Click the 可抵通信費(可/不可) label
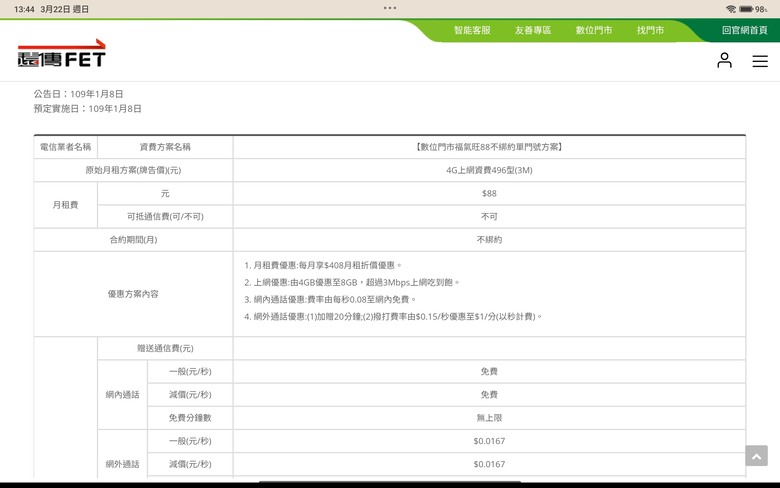The width and height of the screenshot is (780, 488). pos(165,216)
